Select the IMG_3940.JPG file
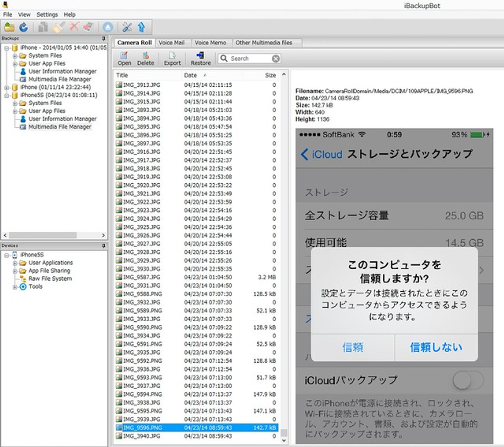The width and height of the screenshot is (504, 447). tap(196, 436)
